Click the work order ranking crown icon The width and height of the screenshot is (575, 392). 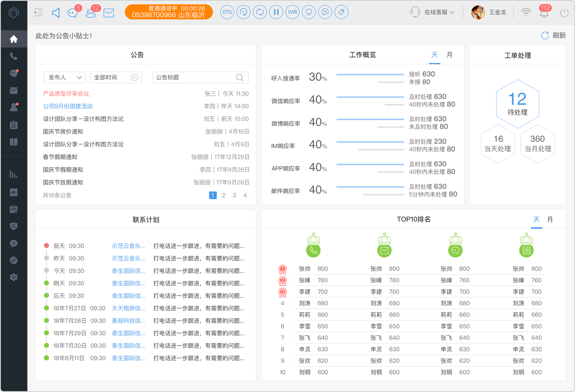click(526, 245)
